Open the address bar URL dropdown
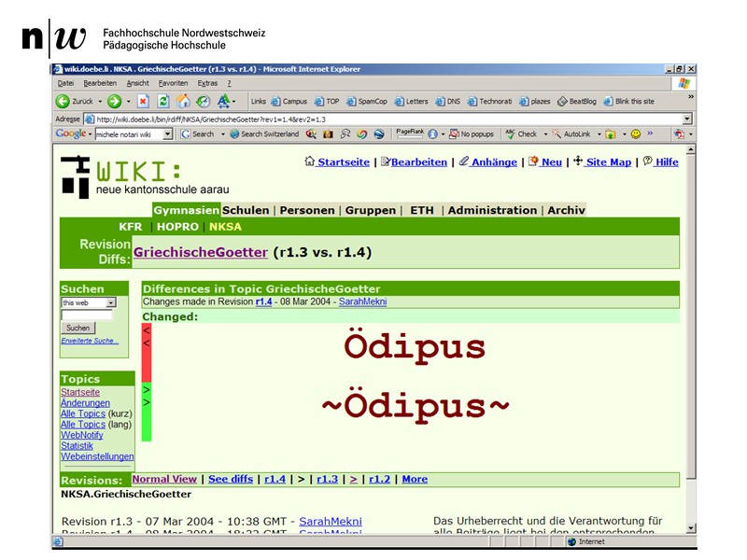Screen dimensions: 747x560 (x=687, y=119)
